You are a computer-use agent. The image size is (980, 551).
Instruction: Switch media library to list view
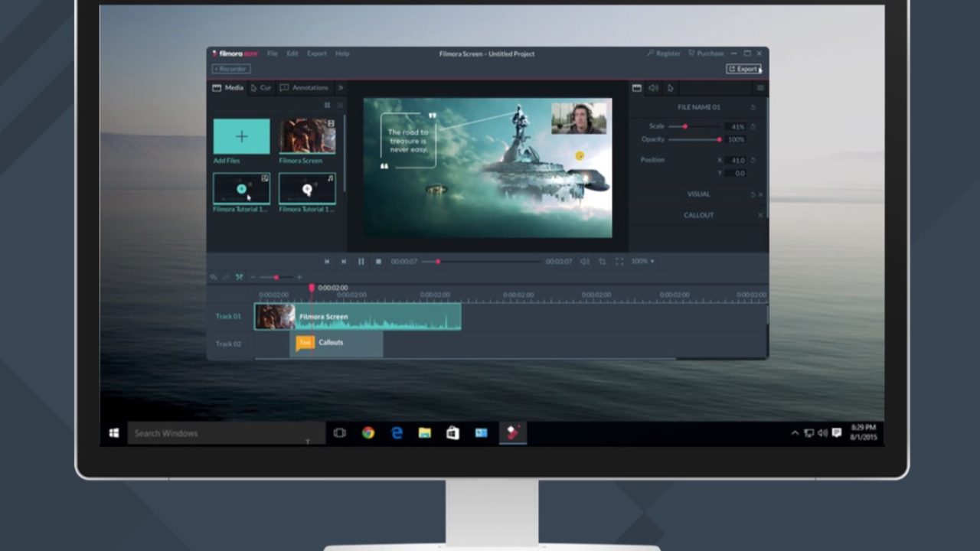point(340,105)
